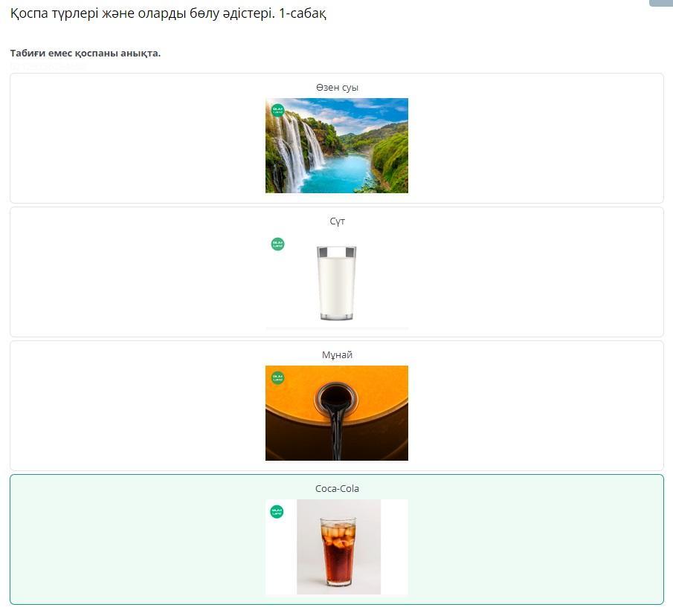Select the Сүт answer card
This screenshot has width=673, height=616.
[336, 272]
